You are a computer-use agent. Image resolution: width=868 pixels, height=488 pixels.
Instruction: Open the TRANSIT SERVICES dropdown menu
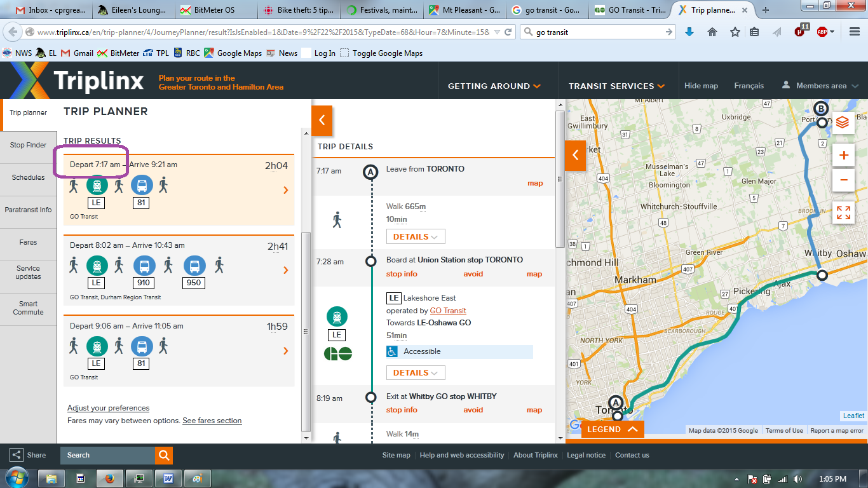[616, 86]
